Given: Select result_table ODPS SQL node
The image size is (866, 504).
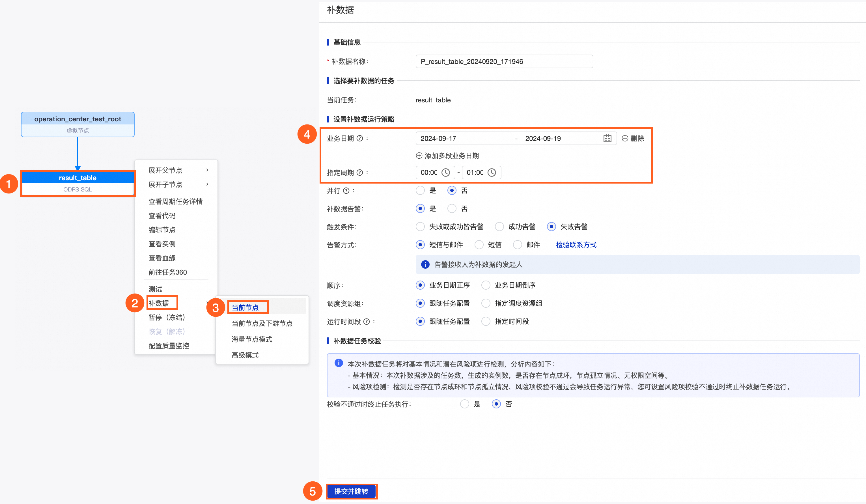Looking at the screenshot, I should pyautogui.click(x=78, y=184).
